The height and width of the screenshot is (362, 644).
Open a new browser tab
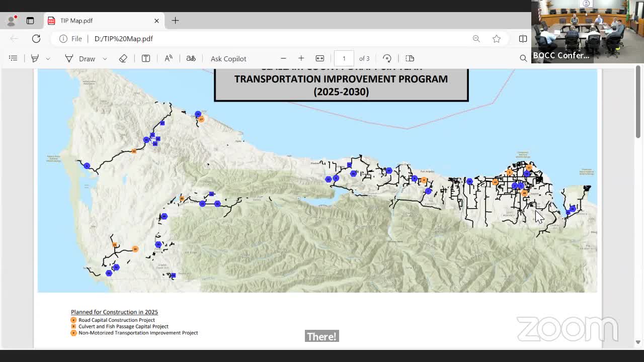coord(175,21)
